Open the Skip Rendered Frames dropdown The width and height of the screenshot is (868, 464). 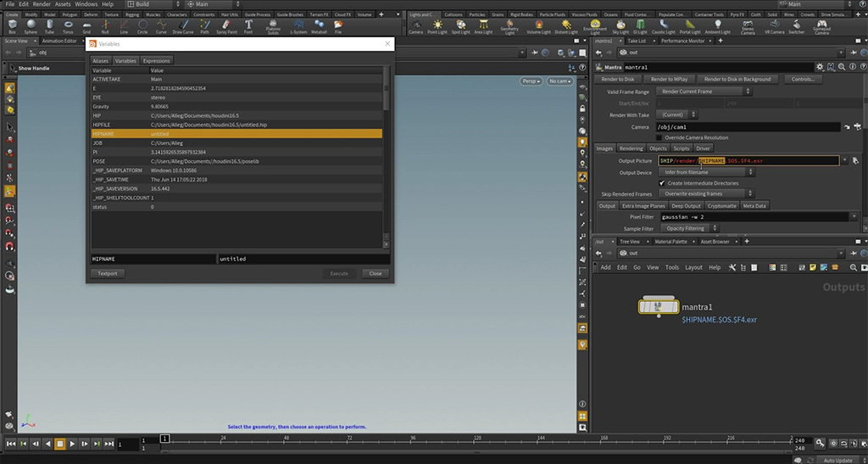point(708,193)
